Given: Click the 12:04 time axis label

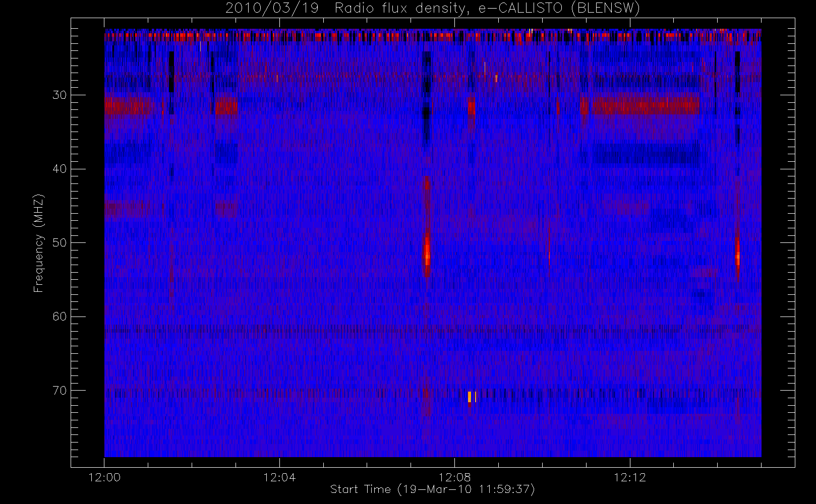Looking at the screenshot, I should pos(279,477).
